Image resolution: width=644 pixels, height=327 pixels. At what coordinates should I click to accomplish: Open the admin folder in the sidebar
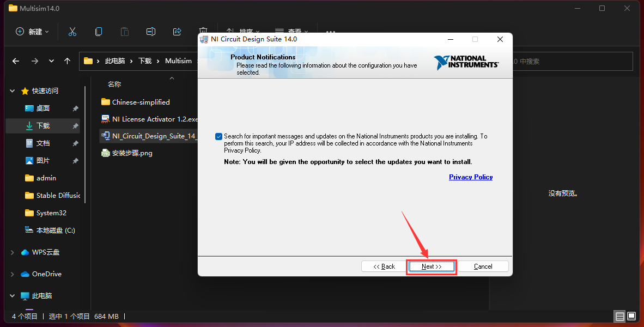coord(46,178)
